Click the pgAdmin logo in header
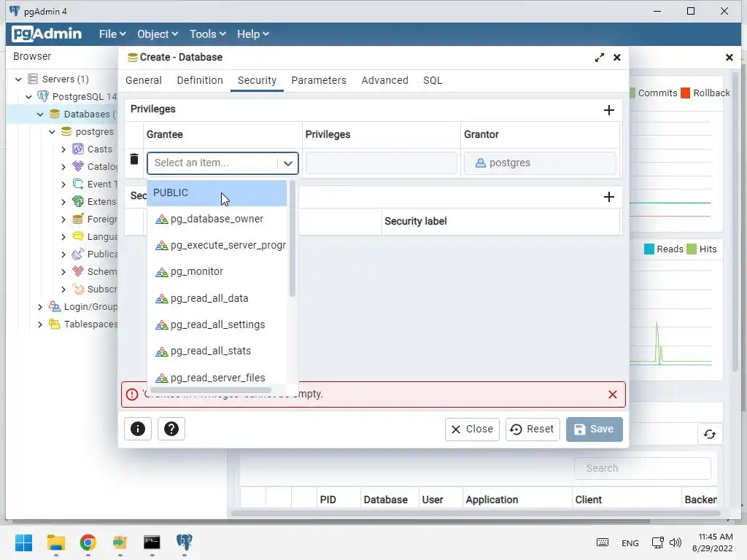Image resolution: width=747 pixels, height=560 pixels. point(47,34)
